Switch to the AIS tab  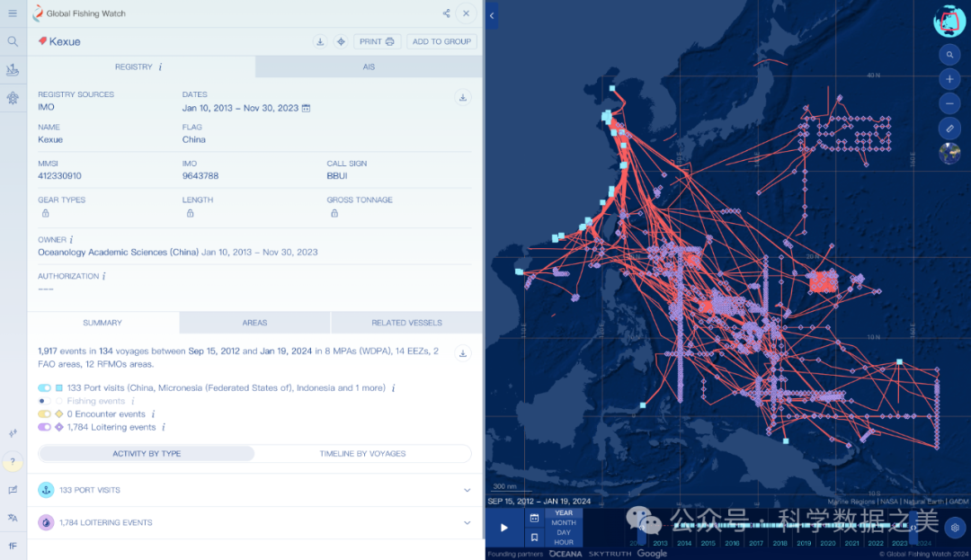[x=369, y=67]
